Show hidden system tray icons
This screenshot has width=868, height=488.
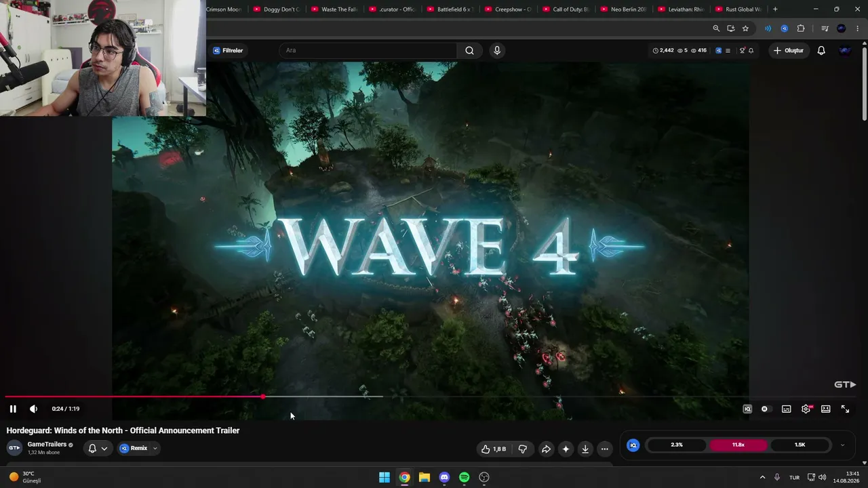click(762, 477)
